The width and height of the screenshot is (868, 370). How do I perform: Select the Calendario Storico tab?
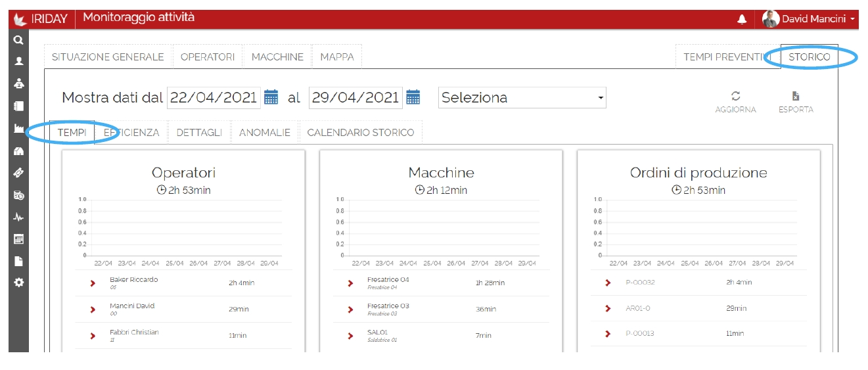pyautogui.click(x=360, y=133)
